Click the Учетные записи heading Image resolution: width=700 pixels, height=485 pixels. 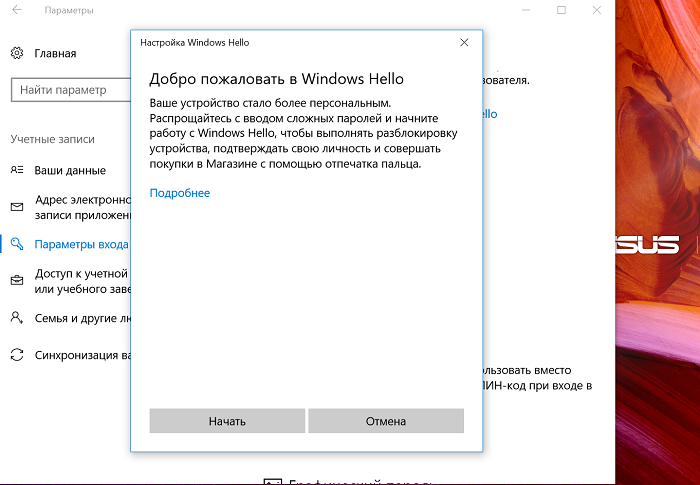(x=53, y=139)
